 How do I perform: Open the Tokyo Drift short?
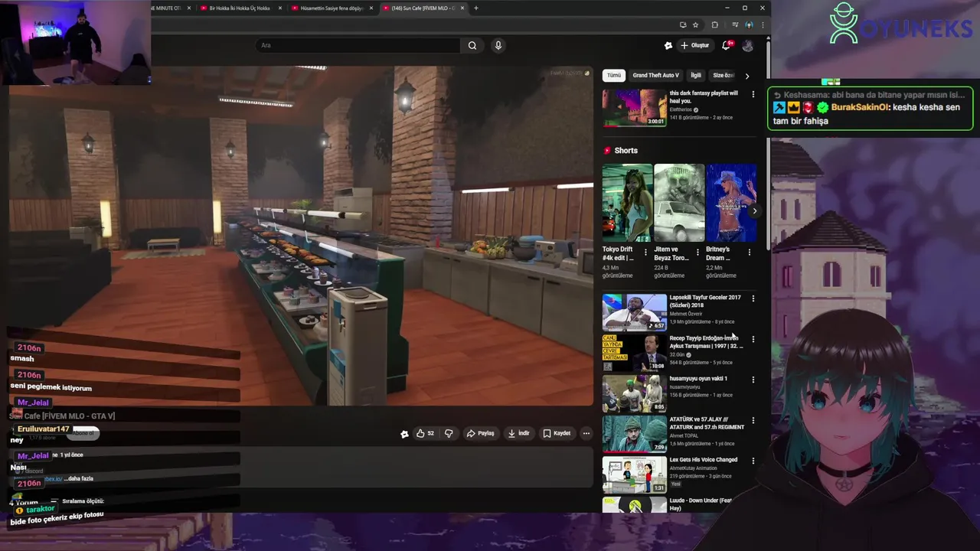click(x=627, y=203)
